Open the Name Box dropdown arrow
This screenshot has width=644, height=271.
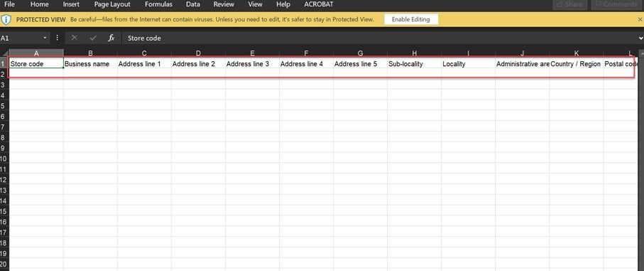tap(45, 38)
